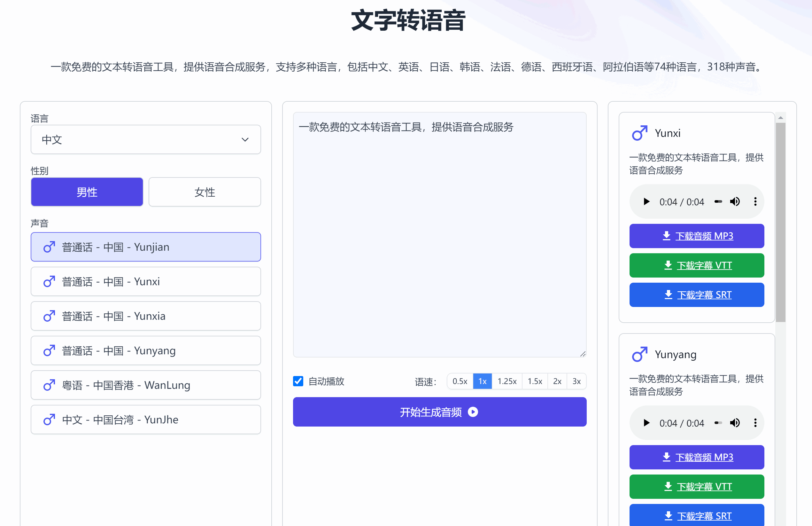Mute the Yunxi audio player
The image size is (812, 526).
coord(735,202)
